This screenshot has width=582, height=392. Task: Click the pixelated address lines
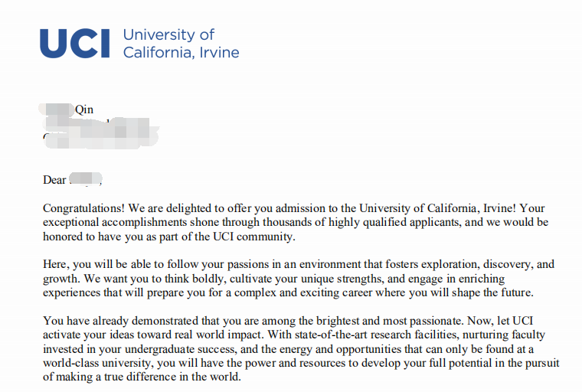click(x=100, y=133)
